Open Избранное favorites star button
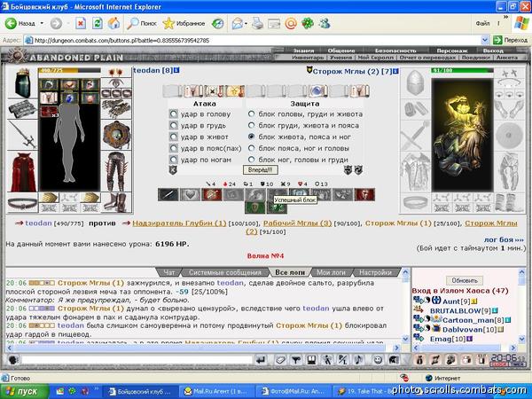This screenshot has width=532, height=399. click(x=184, y=23)
